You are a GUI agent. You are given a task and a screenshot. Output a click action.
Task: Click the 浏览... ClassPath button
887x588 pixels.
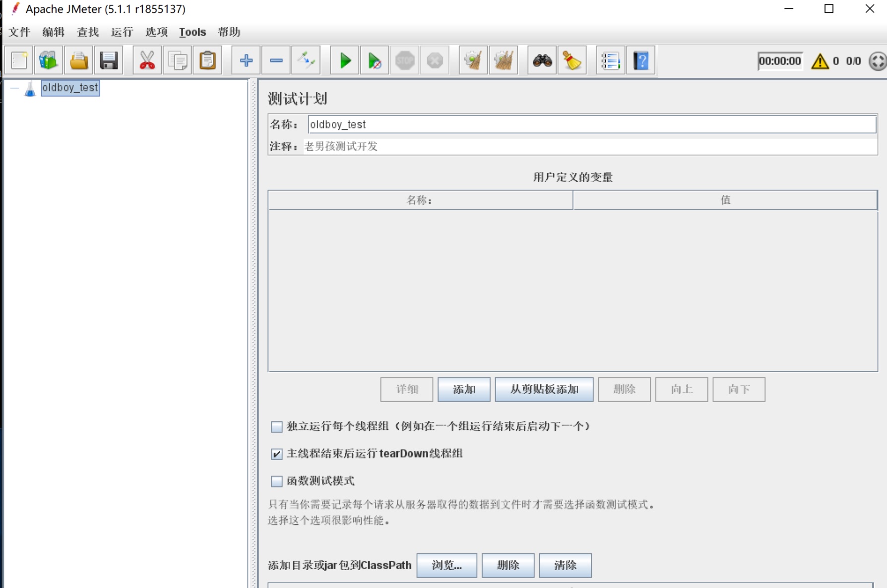tap(446, 565)
